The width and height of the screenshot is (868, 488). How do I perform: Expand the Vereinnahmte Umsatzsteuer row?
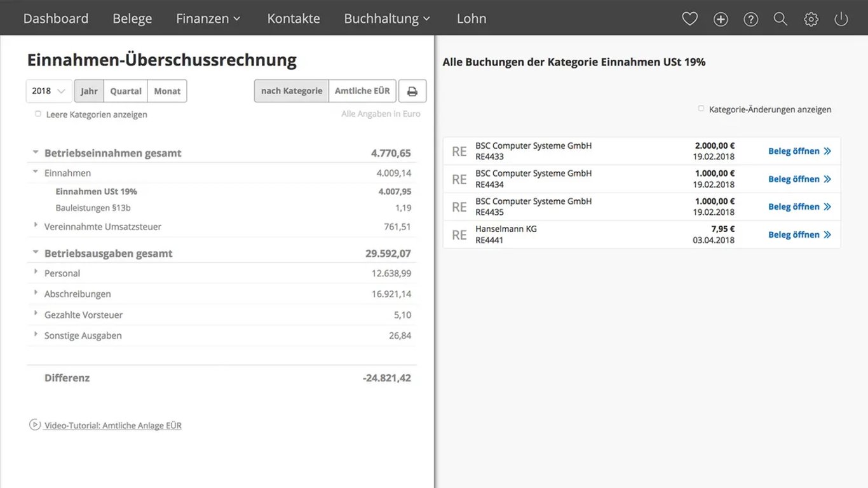click(36, 226)
